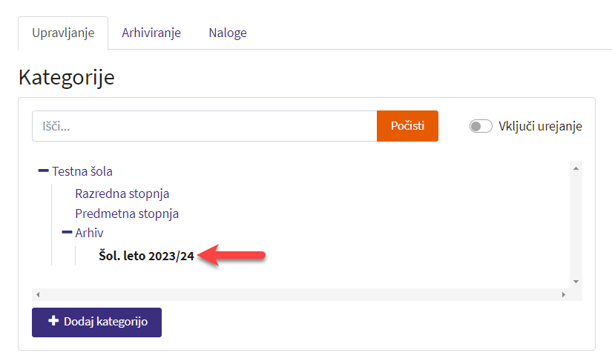The width and height of the screenshot is (612, 364).
Task: Select Predmetna stopnja category
Action: pos(127,214)
